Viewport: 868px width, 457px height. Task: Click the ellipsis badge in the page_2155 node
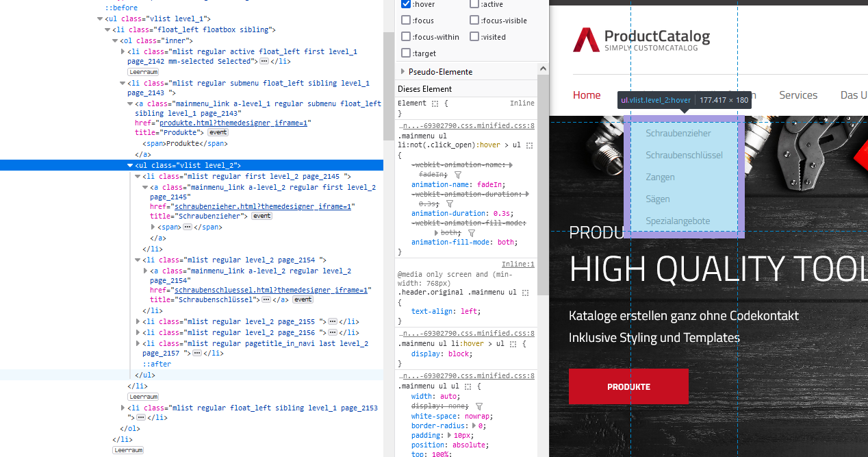(333, 321)
